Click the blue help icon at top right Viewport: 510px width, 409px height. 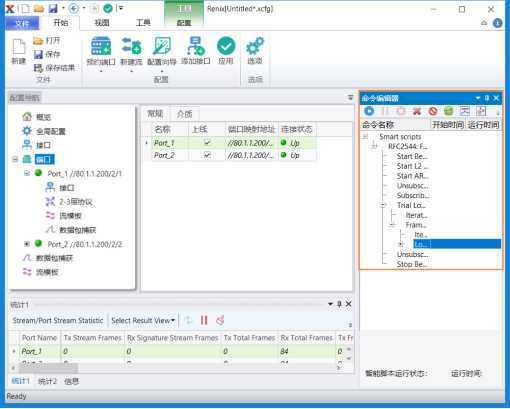pos(498,23)
